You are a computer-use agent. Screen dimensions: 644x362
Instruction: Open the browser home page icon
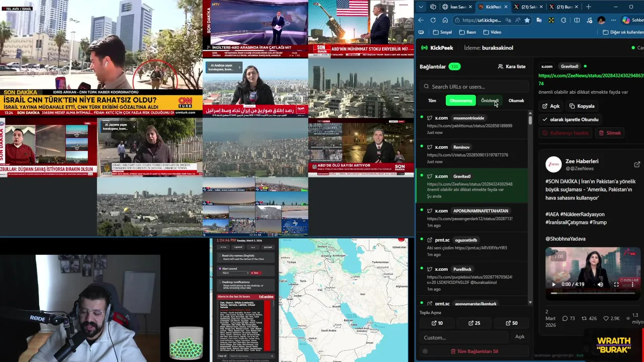click(445, 20)
